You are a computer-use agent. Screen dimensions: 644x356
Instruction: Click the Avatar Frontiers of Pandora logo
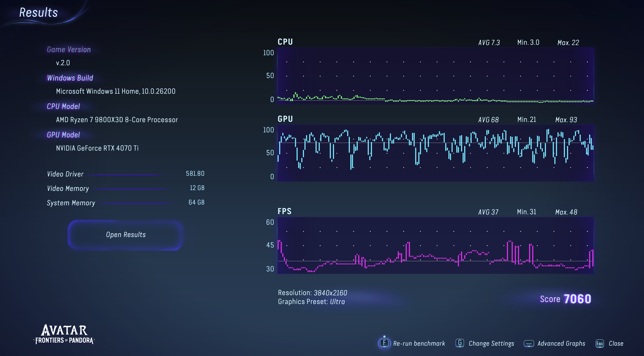coord(64,334)
